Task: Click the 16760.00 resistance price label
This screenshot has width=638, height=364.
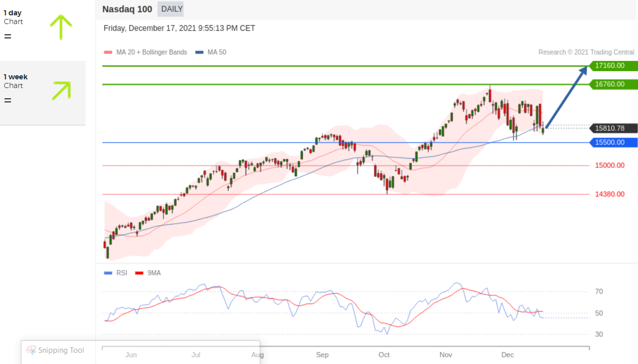Action: [613, 84]
